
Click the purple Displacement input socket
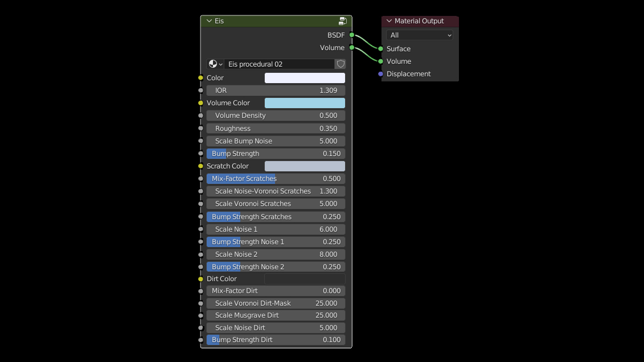[381, 74]
